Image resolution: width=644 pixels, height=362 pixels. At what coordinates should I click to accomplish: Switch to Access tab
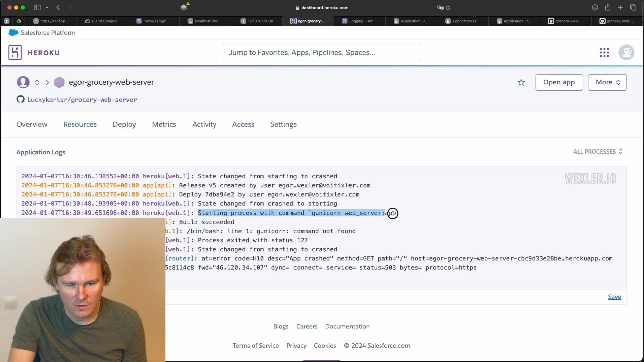click(243, 124)
